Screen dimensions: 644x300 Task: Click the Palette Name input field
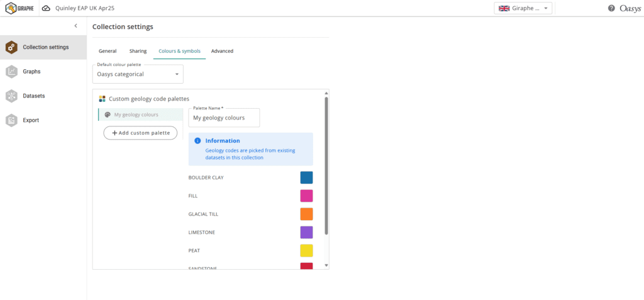tap(224, 118)
